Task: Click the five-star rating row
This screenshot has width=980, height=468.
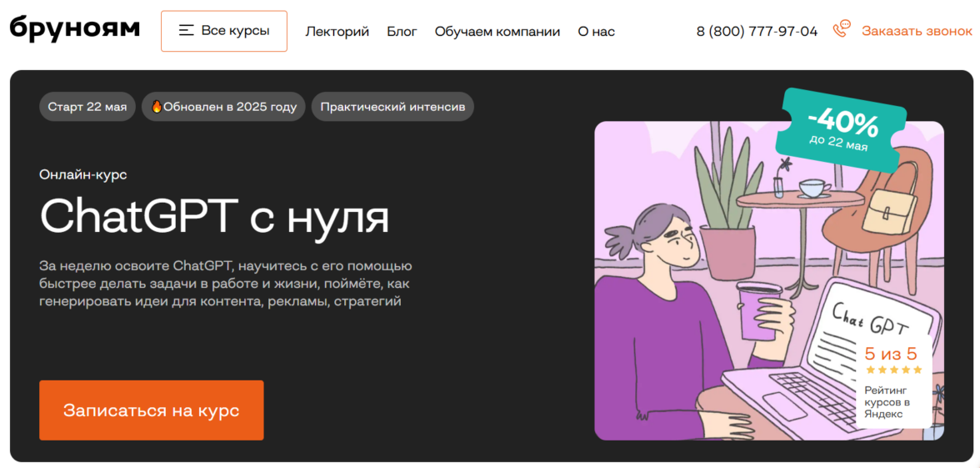Action: (893, 370)
